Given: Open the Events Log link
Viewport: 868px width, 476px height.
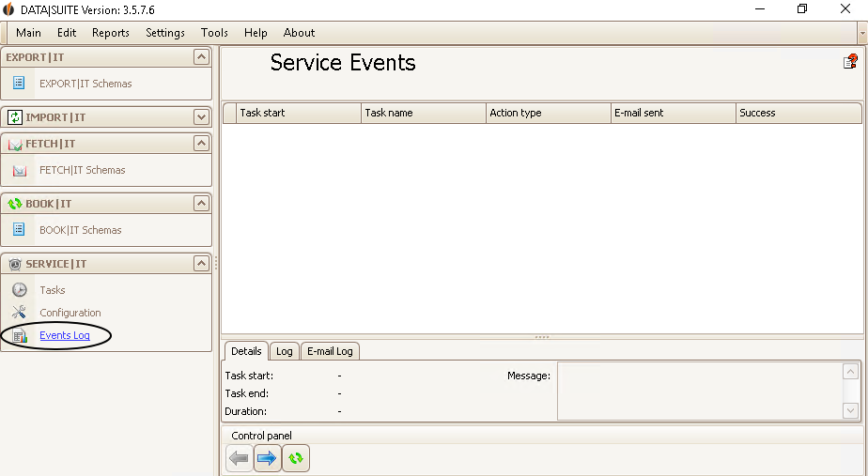Looking at the screenshot, I should [65, 335].
